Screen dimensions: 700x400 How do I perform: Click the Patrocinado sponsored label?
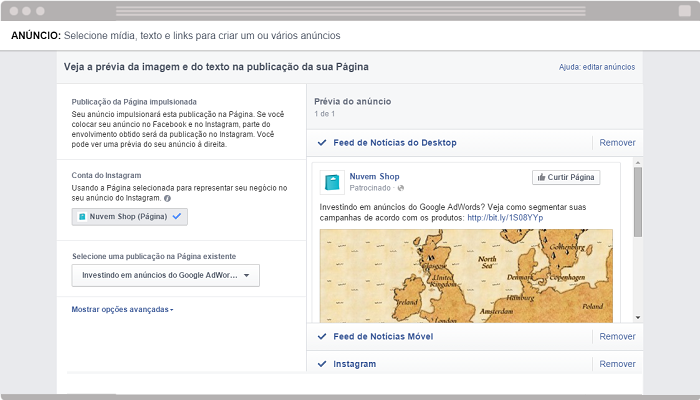[370, 188]
